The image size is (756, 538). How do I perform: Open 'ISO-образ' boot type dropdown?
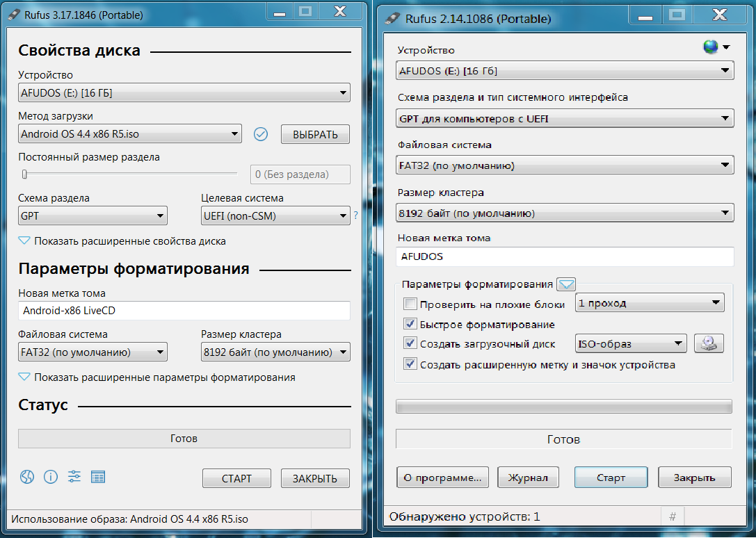[x=631, y=343]
